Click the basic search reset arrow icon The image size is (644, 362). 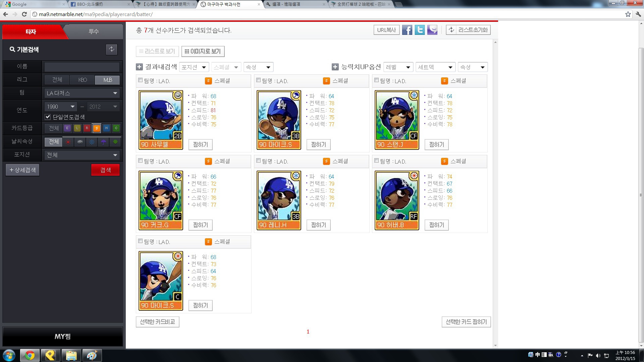click(x=111, y=49)
